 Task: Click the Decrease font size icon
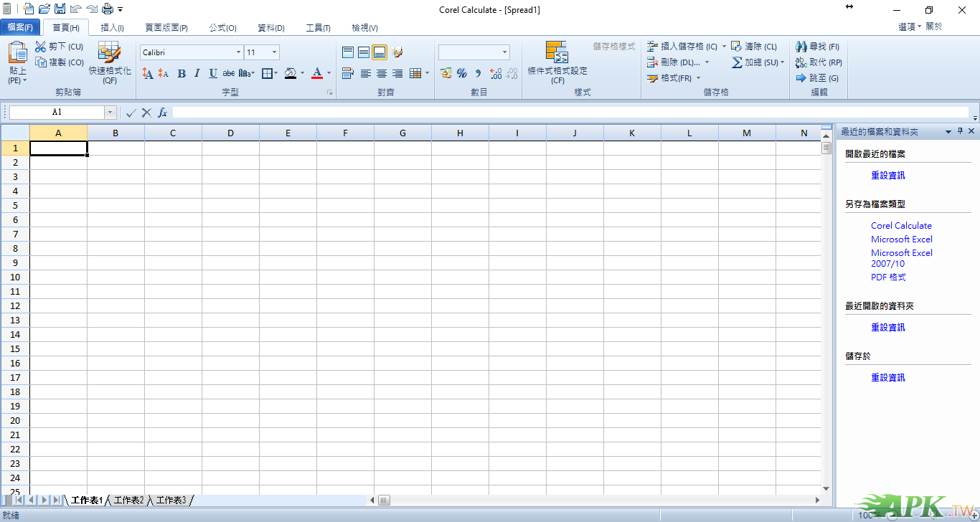(164, 73)
